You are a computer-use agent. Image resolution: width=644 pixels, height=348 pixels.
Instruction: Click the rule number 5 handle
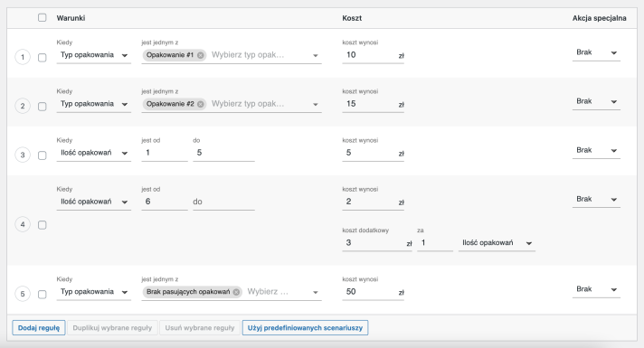pos(23,294)
